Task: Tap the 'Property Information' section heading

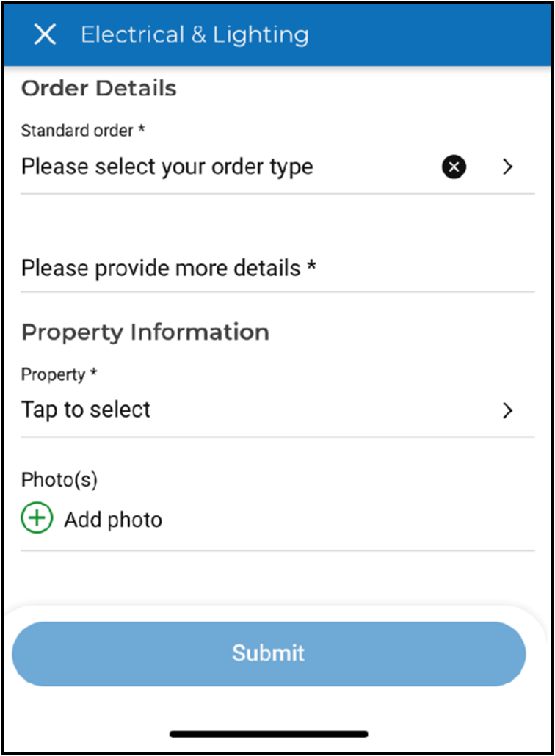Action: click(145, 332)
